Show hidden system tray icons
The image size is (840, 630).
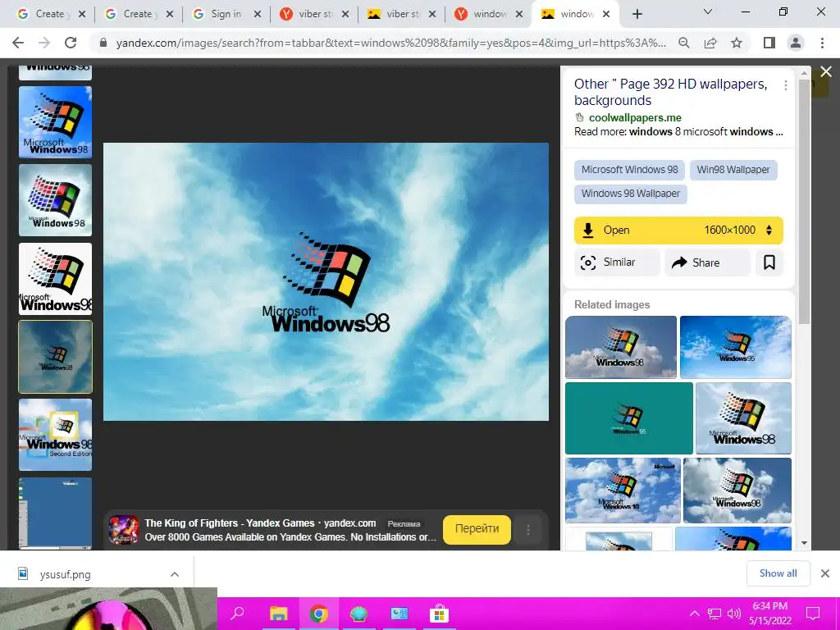pos(694,614)
